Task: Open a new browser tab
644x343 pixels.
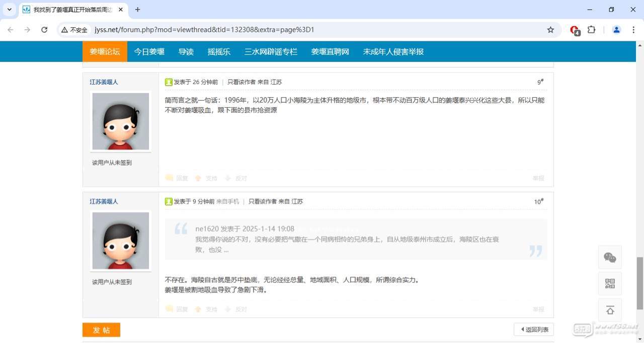Action: [x=137, y=10]
